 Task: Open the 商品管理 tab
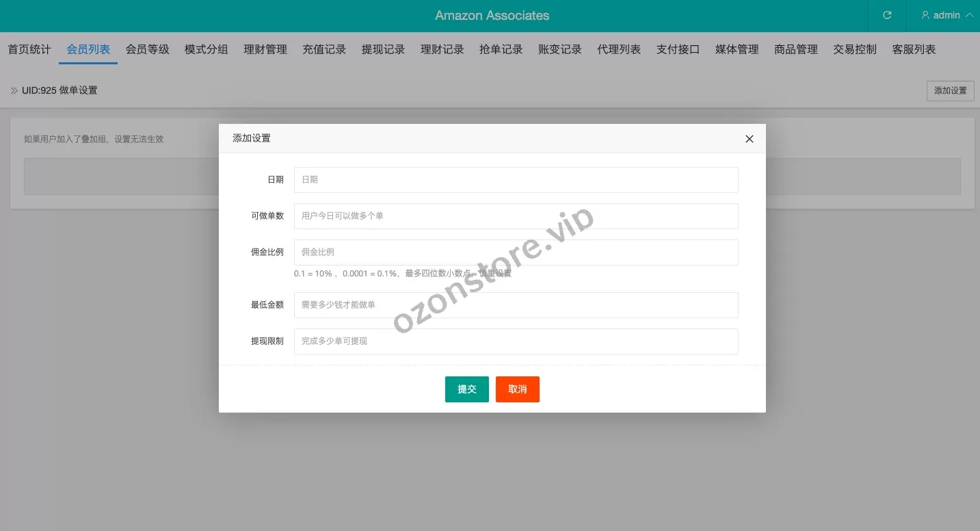(x=796, y=49)
